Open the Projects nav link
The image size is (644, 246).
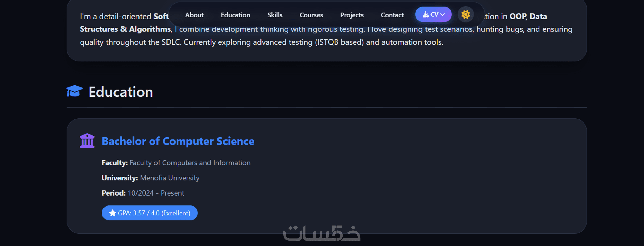coord(352,15)
